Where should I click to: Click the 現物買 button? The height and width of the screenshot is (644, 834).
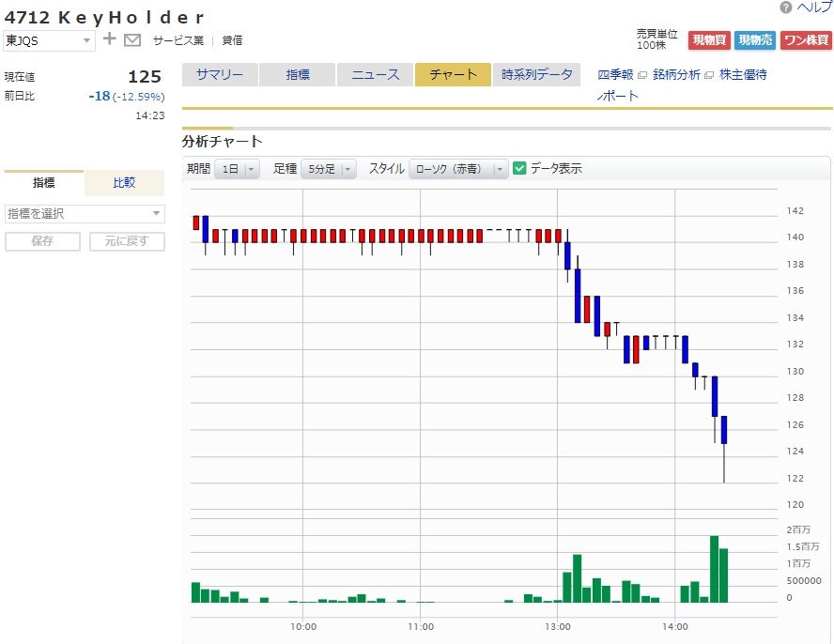point(709,40)
